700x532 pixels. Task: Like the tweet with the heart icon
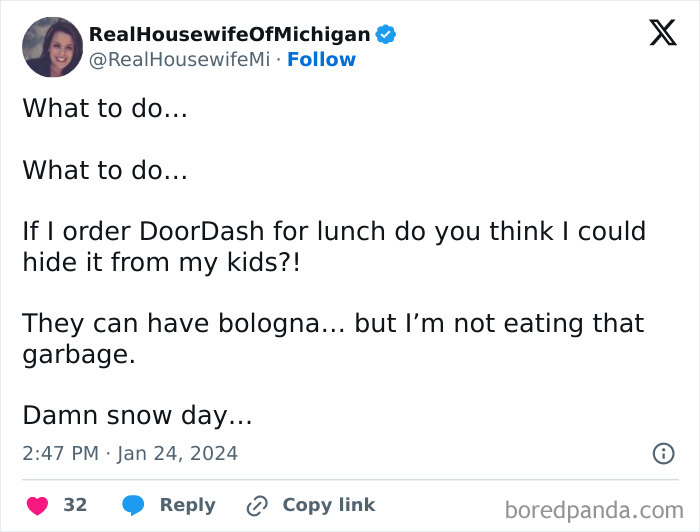click(x=37, y=505)
